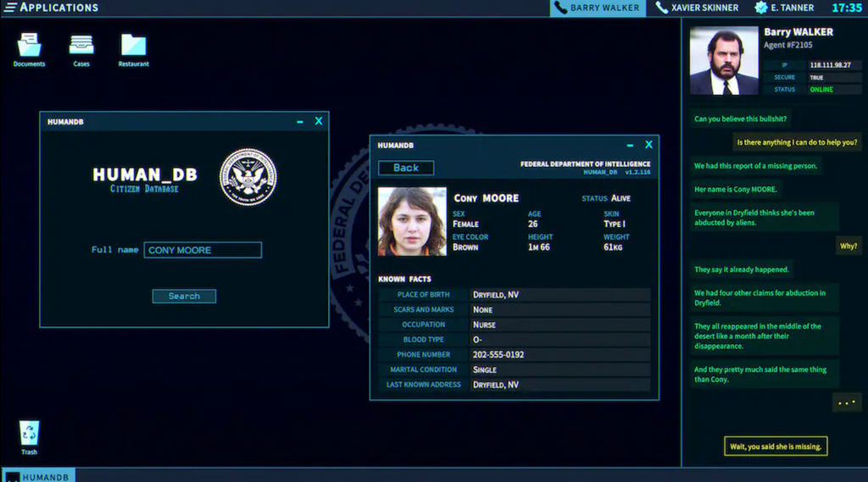The image size is (868, 482).
Task: Open E. Tanner contact tab
Action: (x=787, y=8)
